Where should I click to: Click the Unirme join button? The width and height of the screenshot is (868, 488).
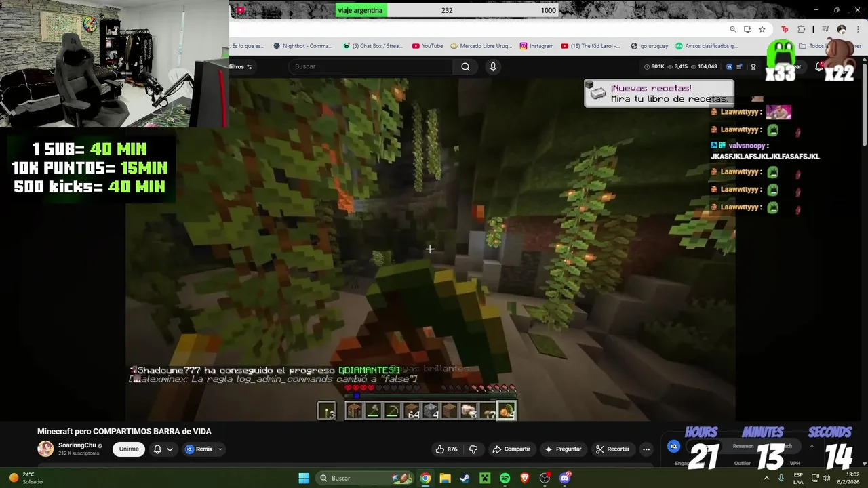129,449
